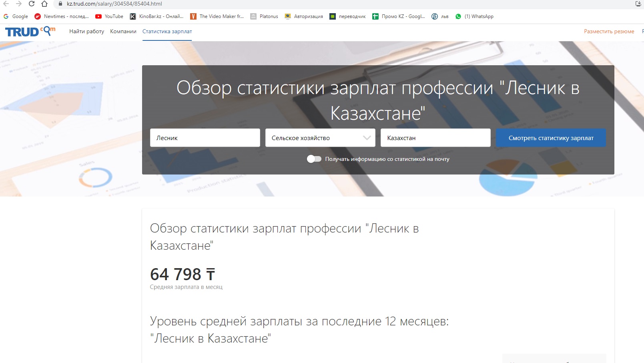Open the browser home page icon
The image size is (644, 363).
[44, 4]
